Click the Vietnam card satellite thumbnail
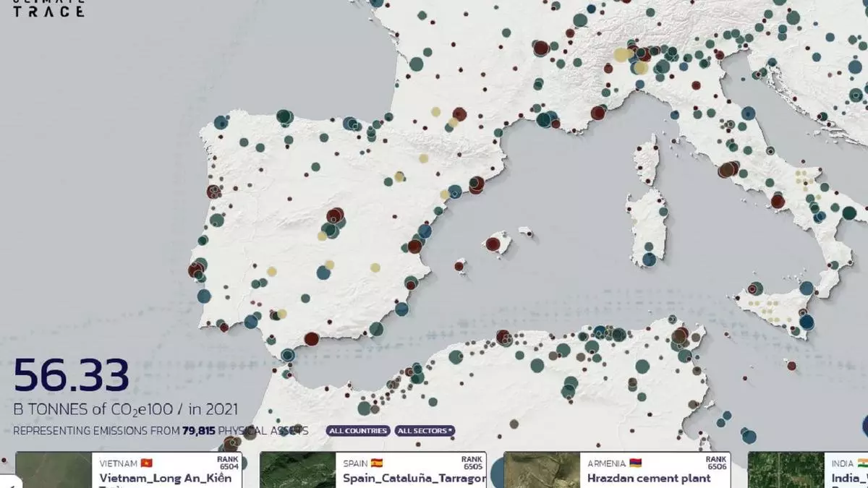This screenshot has height=488, width=868. tap(54, 471)
